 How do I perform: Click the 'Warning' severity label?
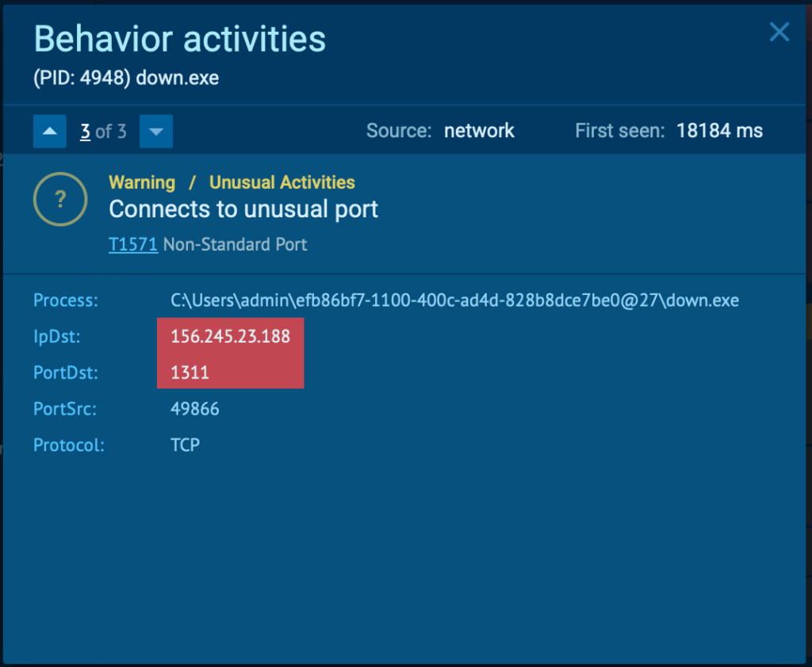coord(142,182)
